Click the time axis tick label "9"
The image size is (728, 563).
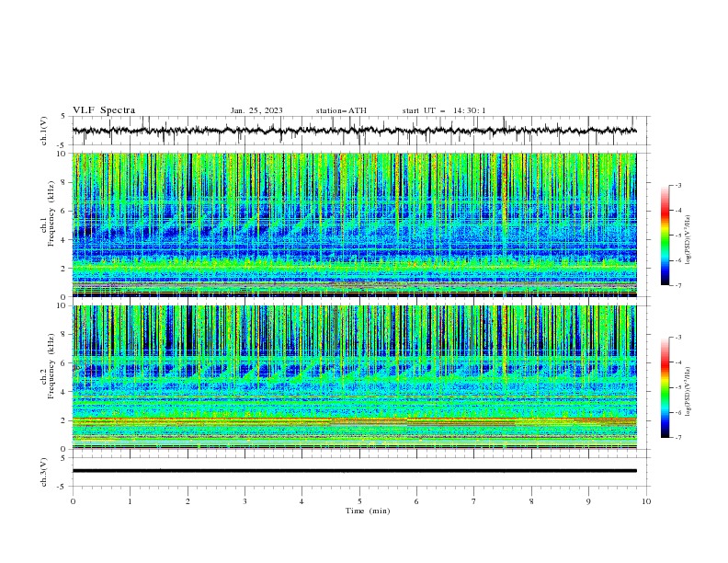[x=588, y=501]
